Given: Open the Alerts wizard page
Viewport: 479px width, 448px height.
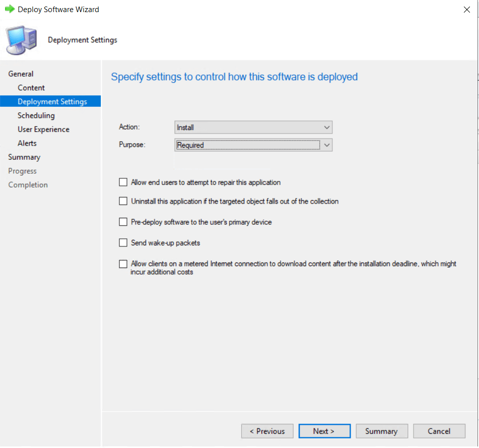Looking at the screenshot, I should click(x=27, y=143).
